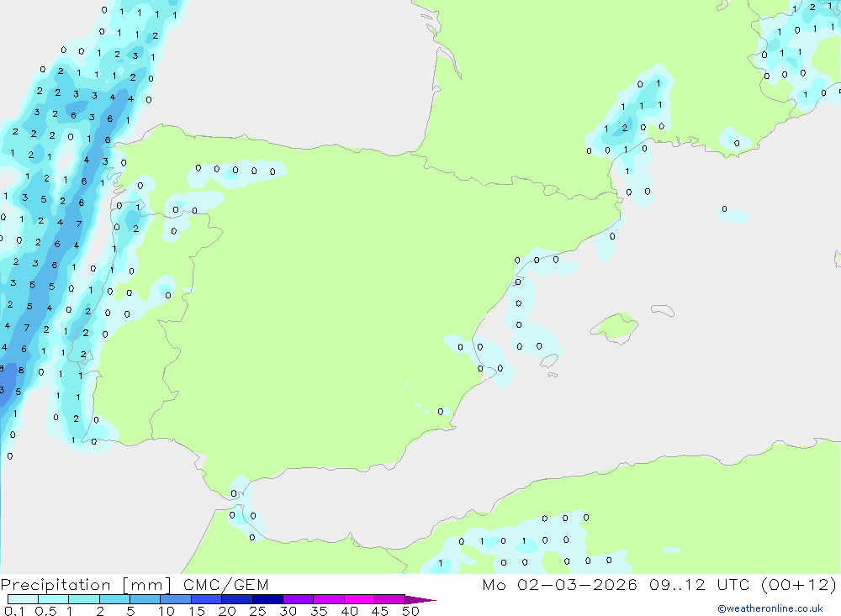The width and height of the screenshot is (841, 616).
Task: Pick the 10–15 mm legend swatch
Action: [x=176, y=599]
